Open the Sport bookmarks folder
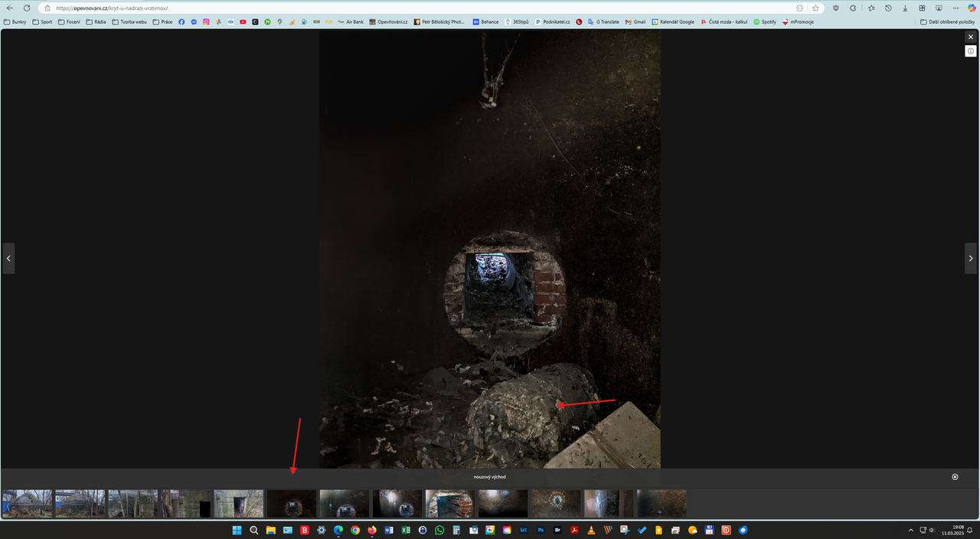 click(42, 21)
